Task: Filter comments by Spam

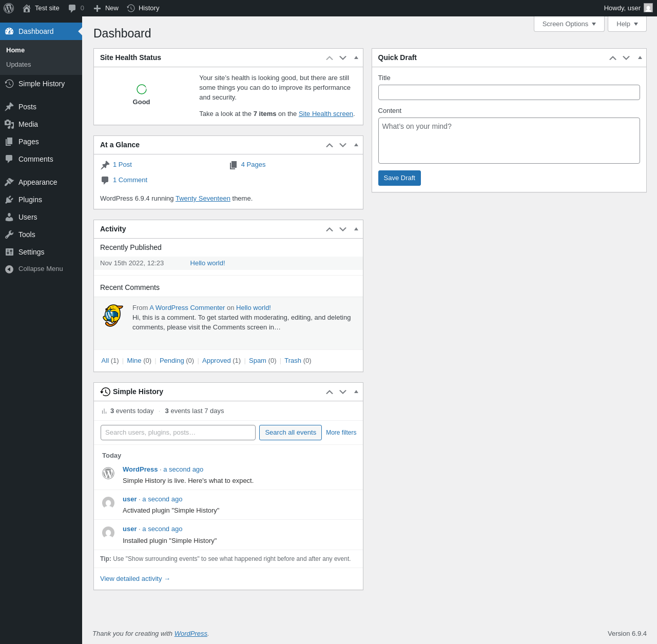Action: coord(258,361)
